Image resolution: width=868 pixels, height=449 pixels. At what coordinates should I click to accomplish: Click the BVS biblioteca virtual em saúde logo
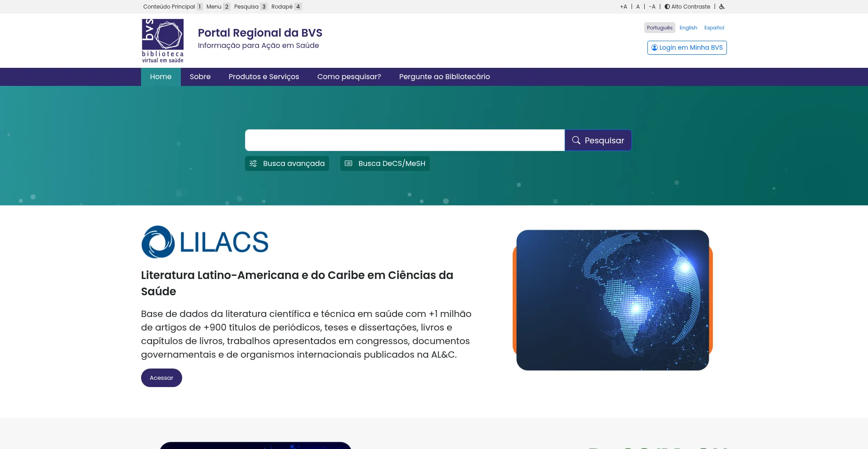pyautogui.click(x=162, y=40)
